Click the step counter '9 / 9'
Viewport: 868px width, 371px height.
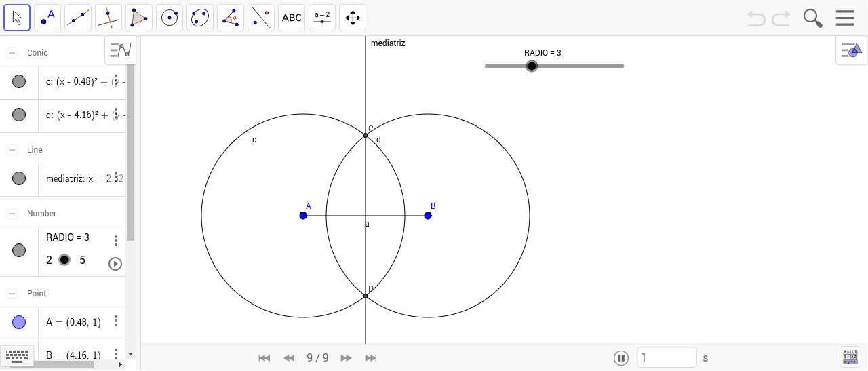coord(317,357)
